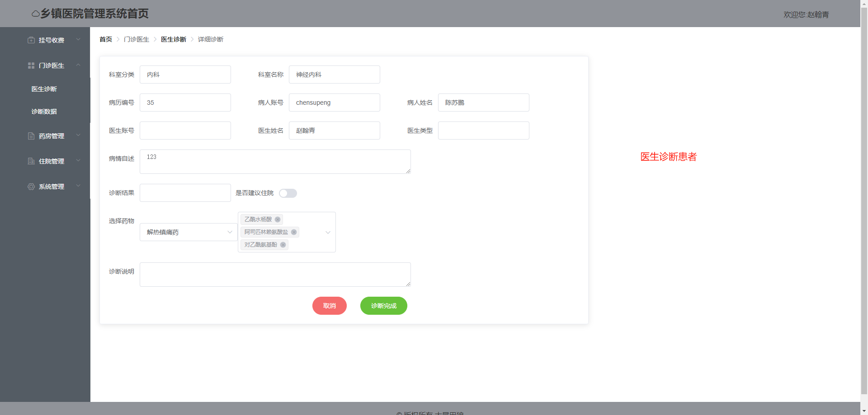The image size is (868, 415).
Task: Open 诊断数据 in the sidebar
Action: pos(44,112)
